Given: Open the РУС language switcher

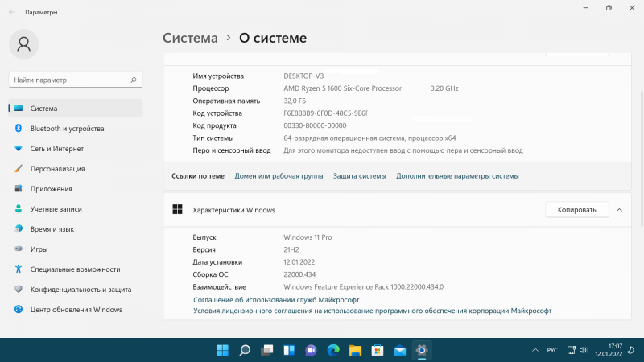Looking at the screenshot, I should pyautogui.click(x=552, y=351).
